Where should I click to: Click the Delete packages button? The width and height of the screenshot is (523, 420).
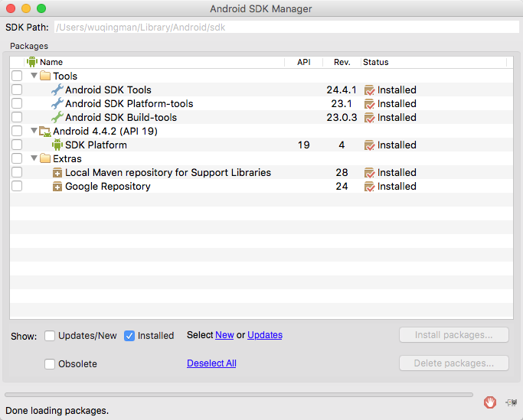pyautogui.click(x=454, y=363)
